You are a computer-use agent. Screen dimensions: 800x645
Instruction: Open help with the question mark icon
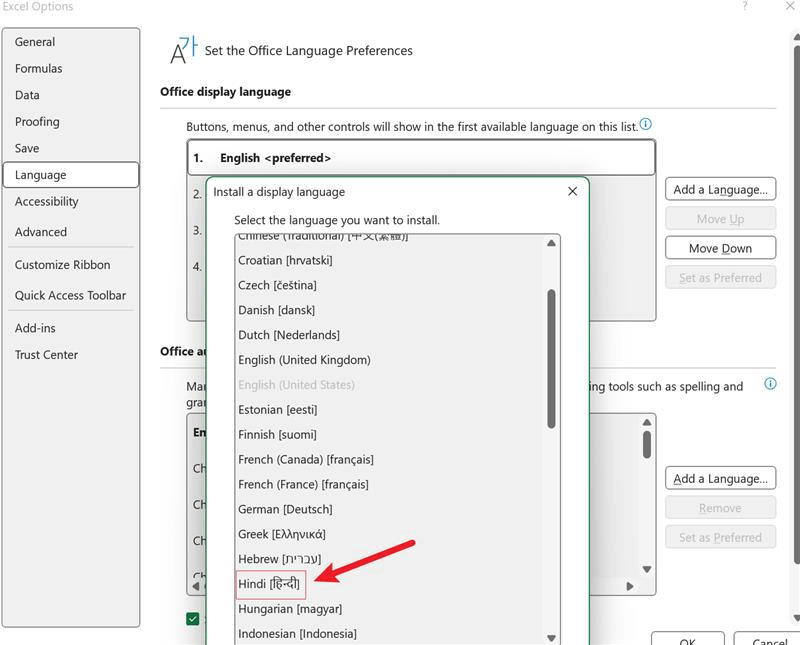(x=745, y=8)
